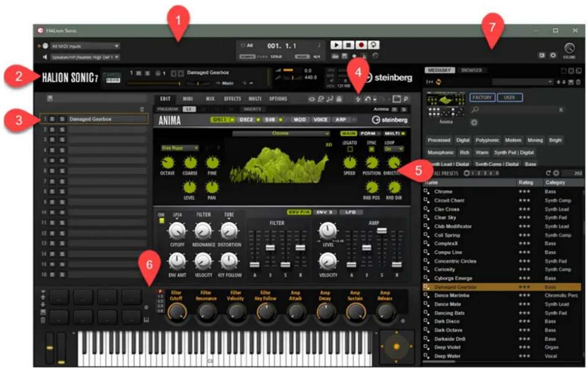Open the BROWSER tab
This screenshot has height=368, width=588.
pos(472,71)
